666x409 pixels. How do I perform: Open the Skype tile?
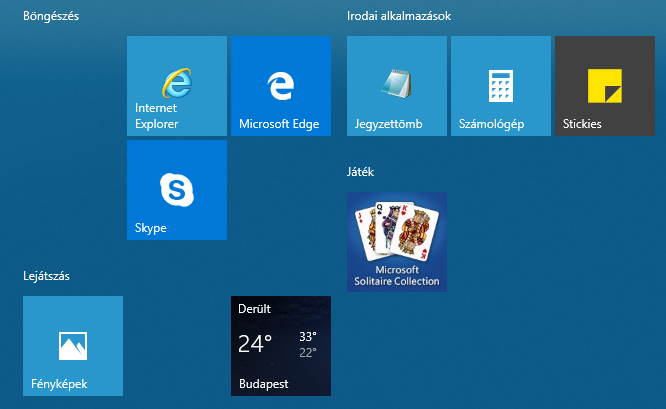(x=177, y=190)
